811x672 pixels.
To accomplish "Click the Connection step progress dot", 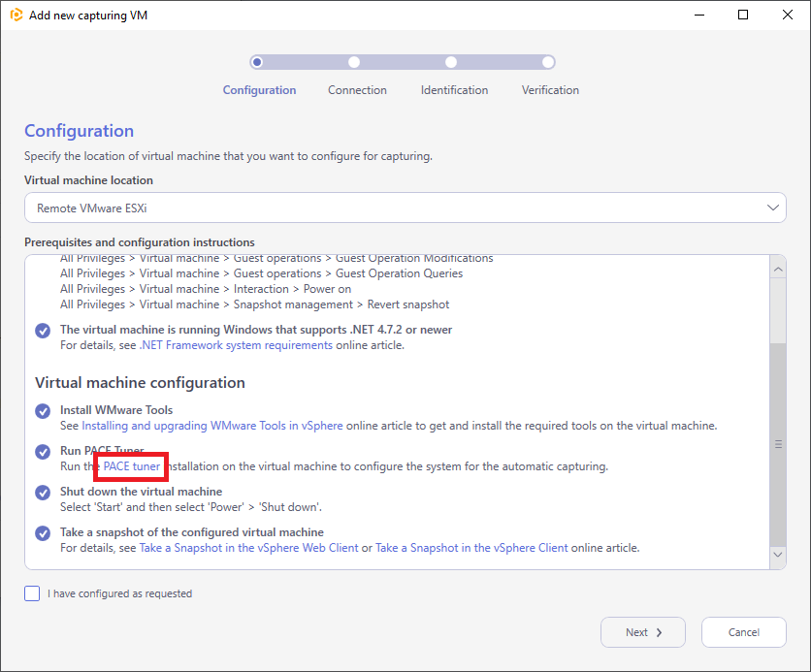I will [x=354, y=62].
